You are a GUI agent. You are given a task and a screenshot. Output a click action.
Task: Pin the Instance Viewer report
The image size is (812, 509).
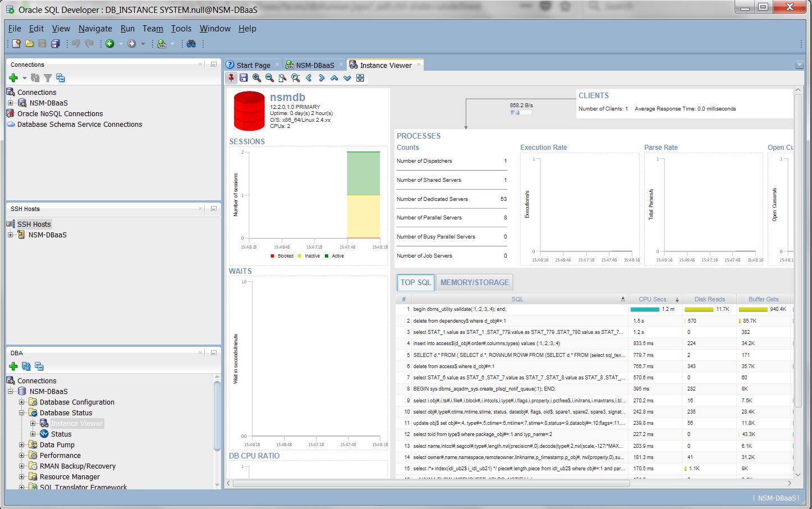(231, 78)
